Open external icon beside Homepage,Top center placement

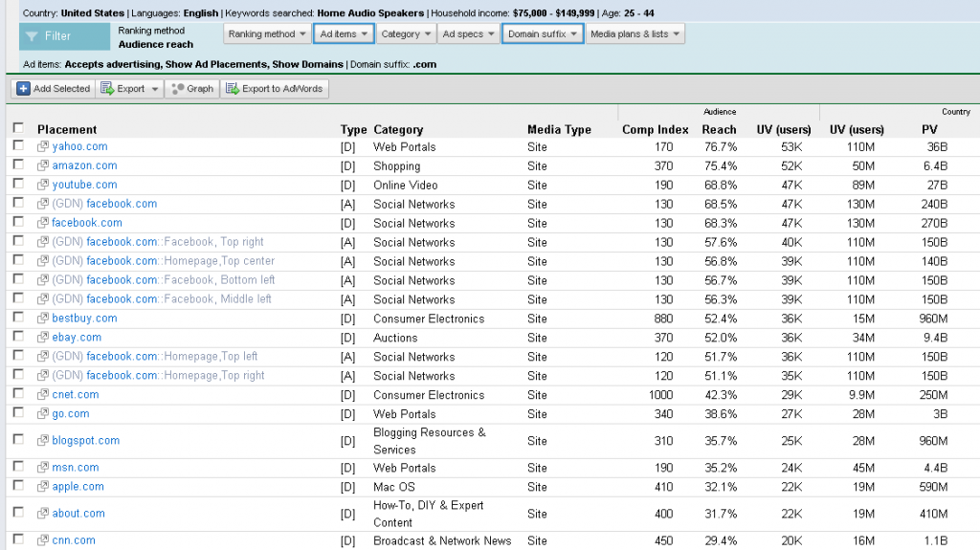point(42,260)
